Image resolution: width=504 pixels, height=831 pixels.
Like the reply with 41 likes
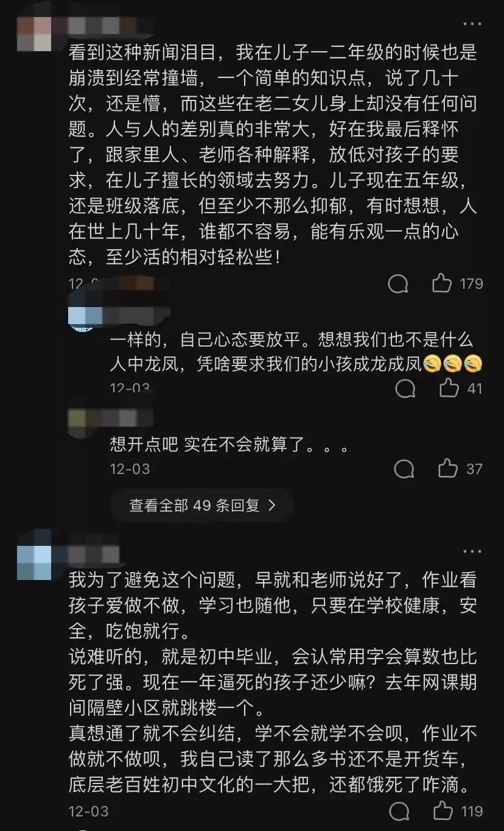(449, 388)
